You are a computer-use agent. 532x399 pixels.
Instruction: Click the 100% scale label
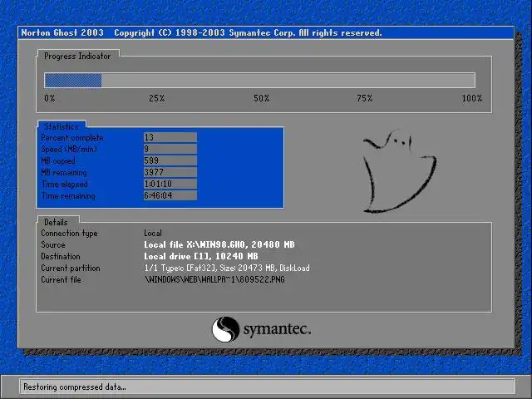point(472,98)
